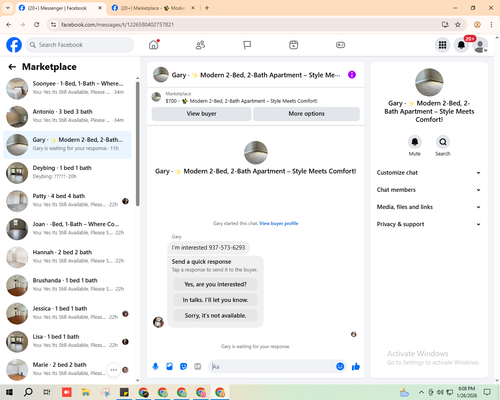
Task: Expand Chat members section
Action: point(429,190)
